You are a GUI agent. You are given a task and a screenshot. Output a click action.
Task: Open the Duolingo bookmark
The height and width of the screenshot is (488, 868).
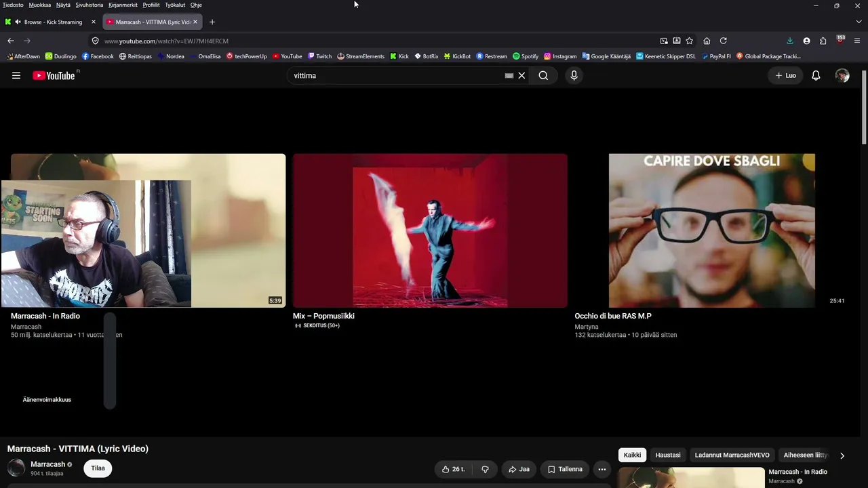pyautogui.click(x=60, y=56)
